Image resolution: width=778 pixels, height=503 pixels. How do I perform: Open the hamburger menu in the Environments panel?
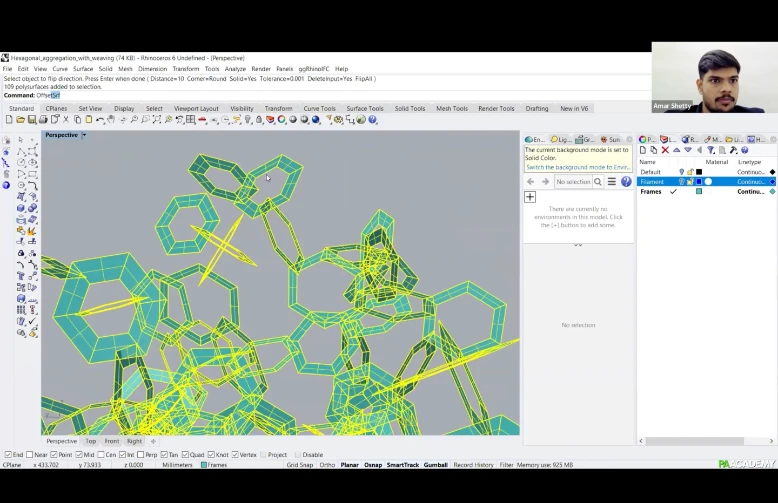612,182
